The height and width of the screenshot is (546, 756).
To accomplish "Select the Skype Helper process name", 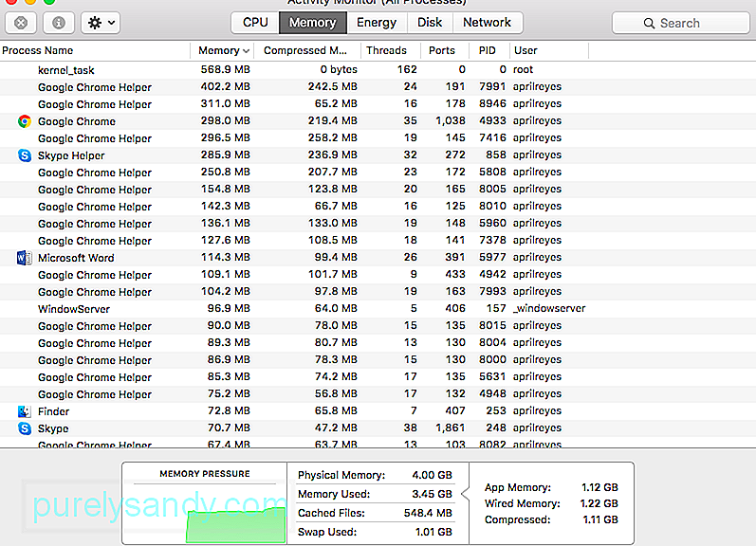I will [71, 155].
